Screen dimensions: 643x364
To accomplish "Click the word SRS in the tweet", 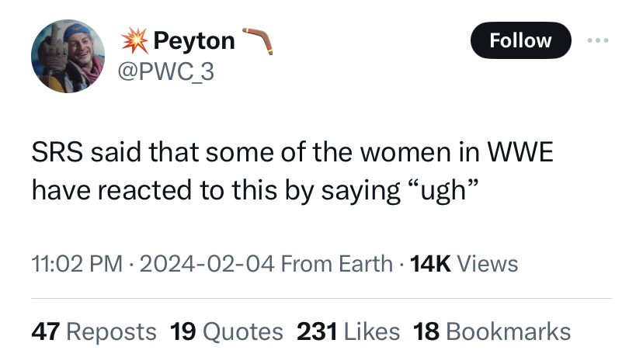I will pos(57,152).
